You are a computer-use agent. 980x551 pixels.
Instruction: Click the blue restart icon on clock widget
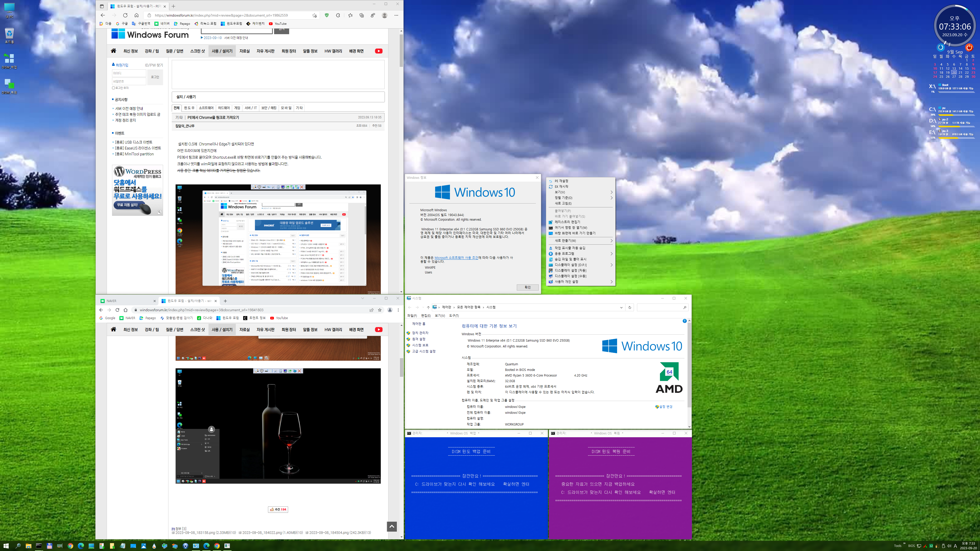(940, 47)
